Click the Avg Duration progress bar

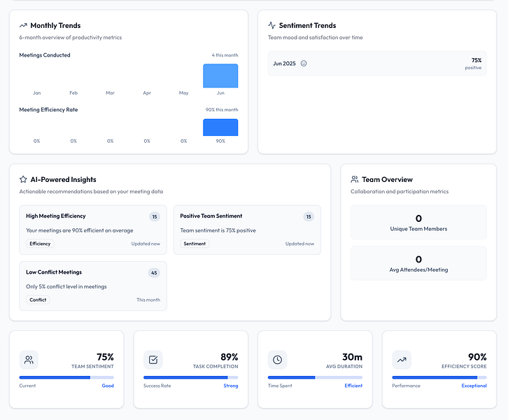pyautogui.click(x=316, y=377)
